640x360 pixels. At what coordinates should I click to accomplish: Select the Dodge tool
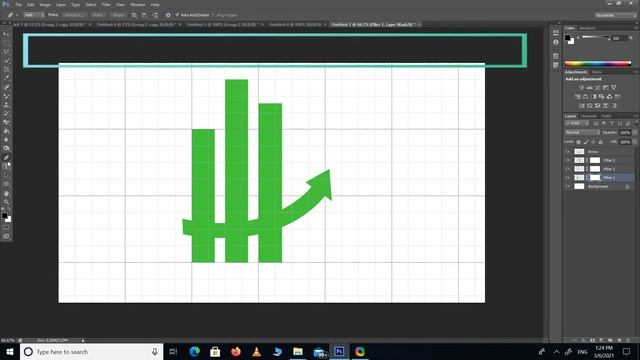(x=6, y=149)
